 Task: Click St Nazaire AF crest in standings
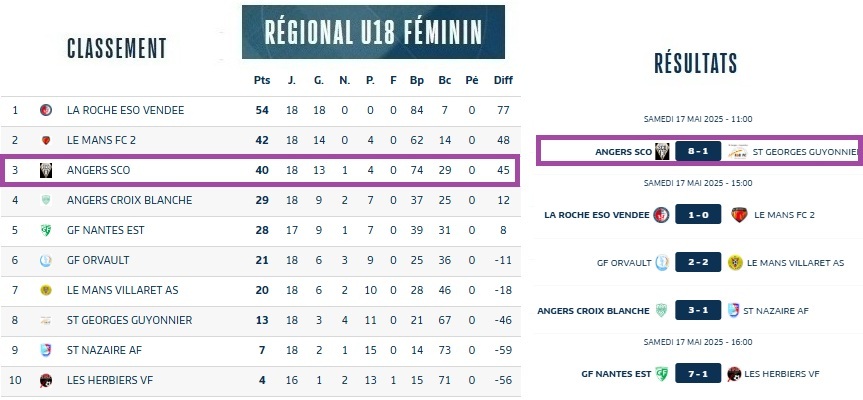[x=45, y=350]
